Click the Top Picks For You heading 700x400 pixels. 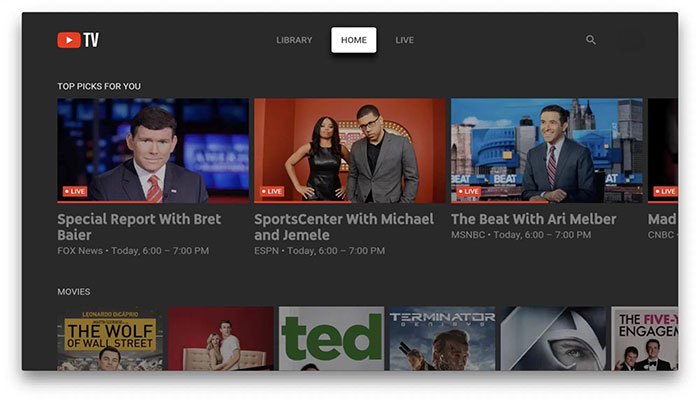(x=99, y=86)
